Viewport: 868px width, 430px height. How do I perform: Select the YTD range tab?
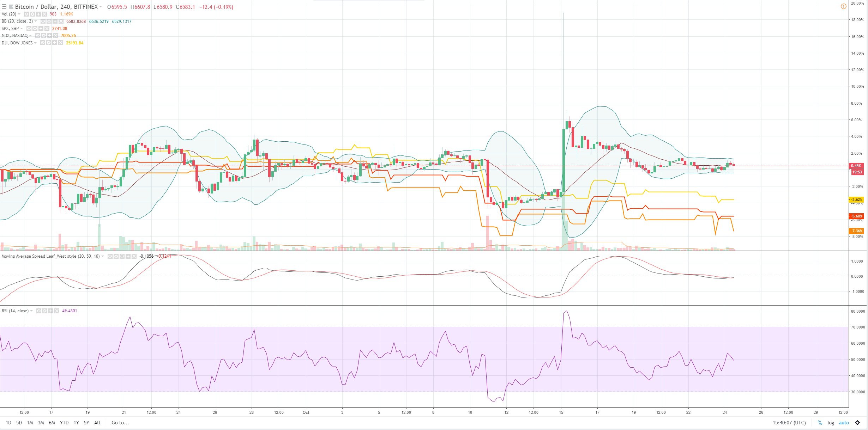(65, 423)
